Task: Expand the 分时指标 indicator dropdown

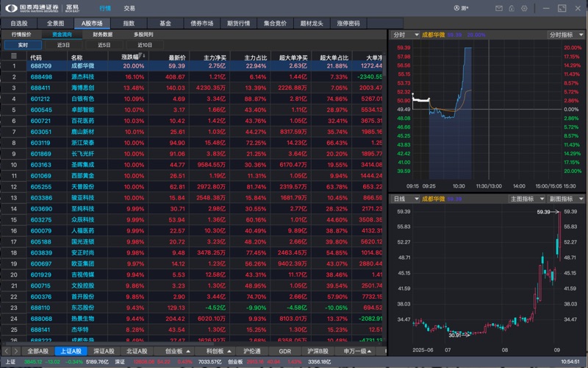Action: point(565,35)
